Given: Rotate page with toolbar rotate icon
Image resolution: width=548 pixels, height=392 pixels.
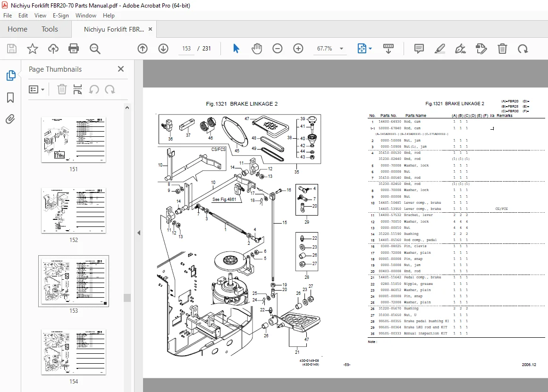Looking at the screenshot, I should pos(523,49).
